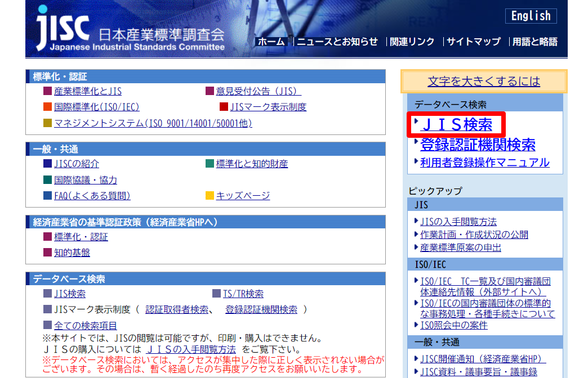Open 意見受付公告（JIS） link

tap(259, 91)
